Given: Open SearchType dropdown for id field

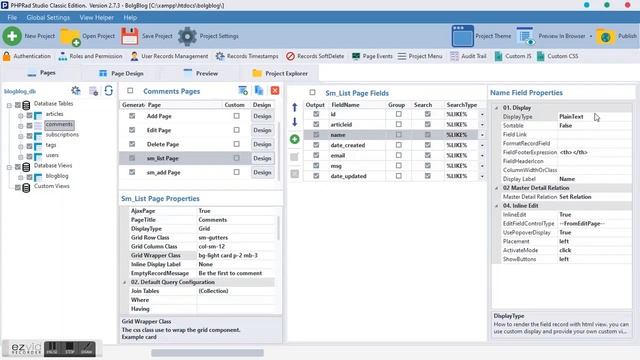Looking at the screenshot, I should (482, 114).
